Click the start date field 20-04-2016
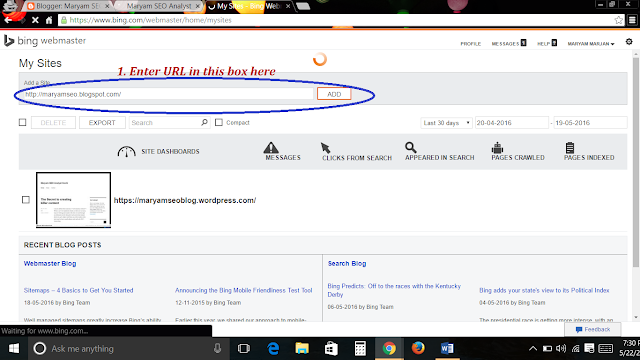Viewport: 640px width, 360px height. pyautogui.click(x=511, y=123)
